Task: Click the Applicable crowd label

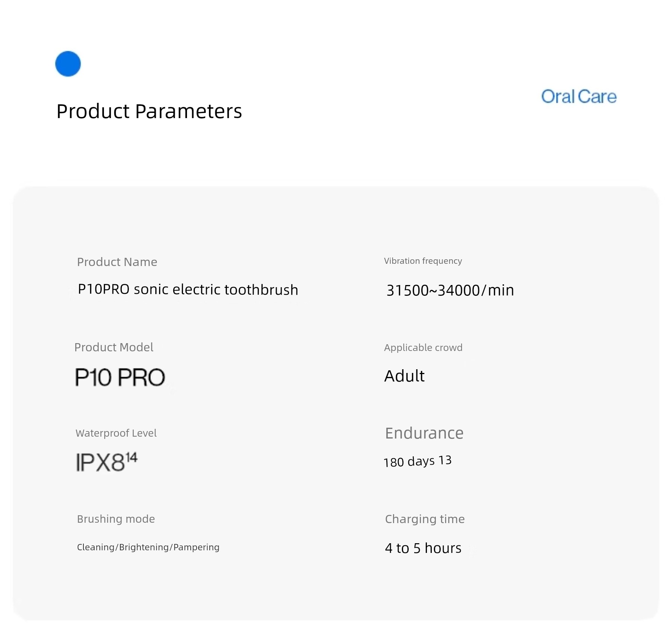Action: [x=423, y=348]
